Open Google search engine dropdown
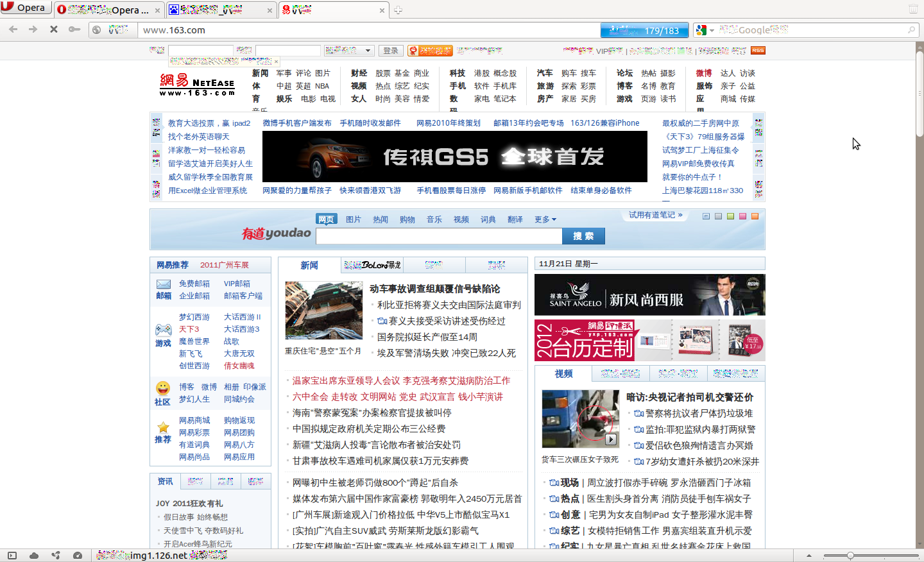 712,30
